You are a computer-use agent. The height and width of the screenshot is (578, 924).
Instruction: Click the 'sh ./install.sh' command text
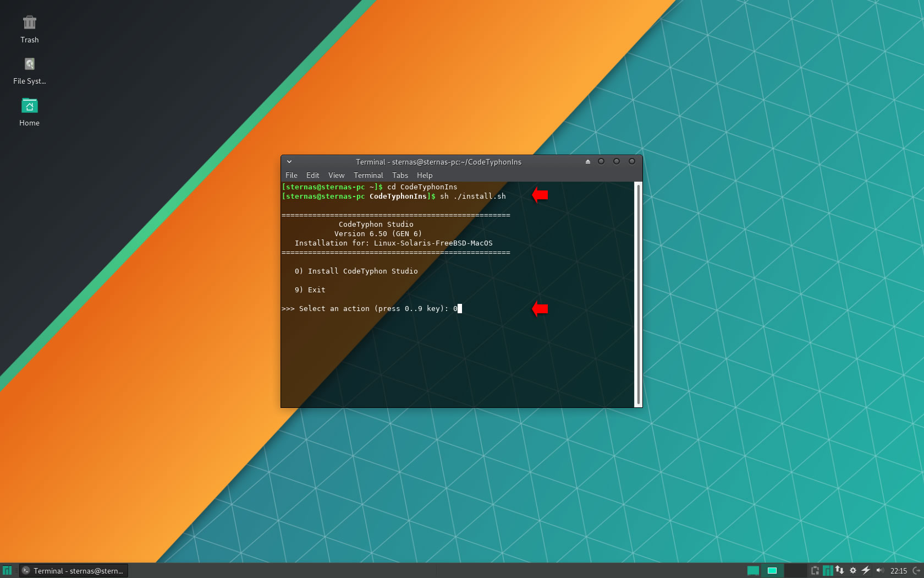pyautogui.click(x=473, y=197)
